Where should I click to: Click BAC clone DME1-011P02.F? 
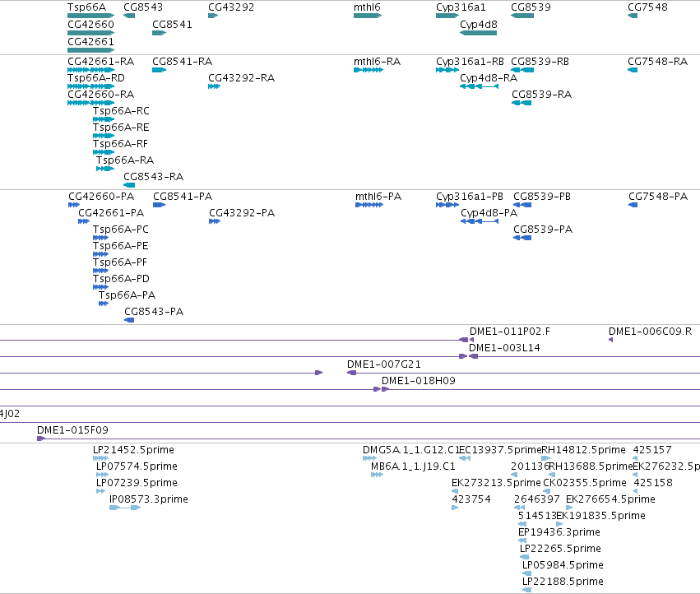[x=471, y=340]
